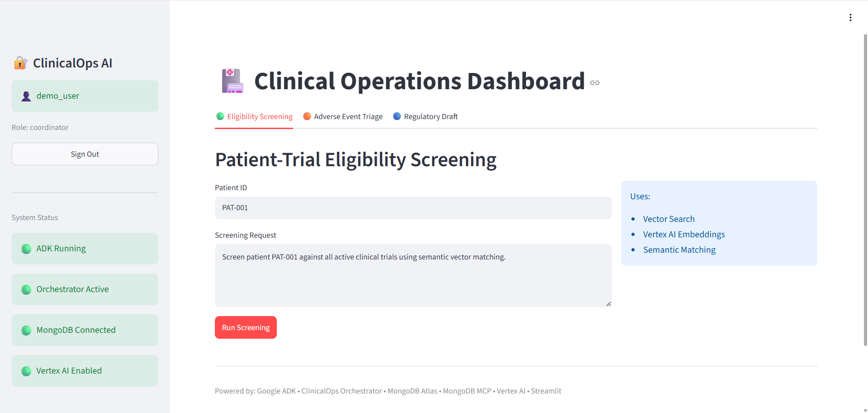Click inside the Screening Request text area
Viewport: 868px width, 413px height.
click(413, 276)
